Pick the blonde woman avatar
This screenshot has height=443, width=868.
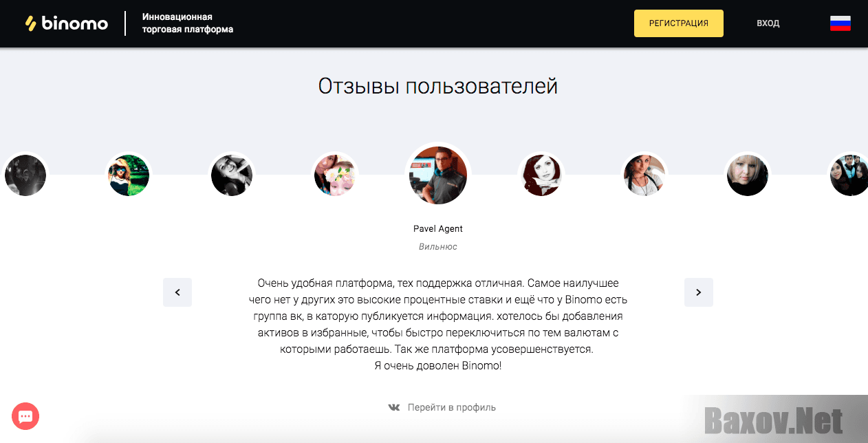pyautogui.click(x=748, y=175)
